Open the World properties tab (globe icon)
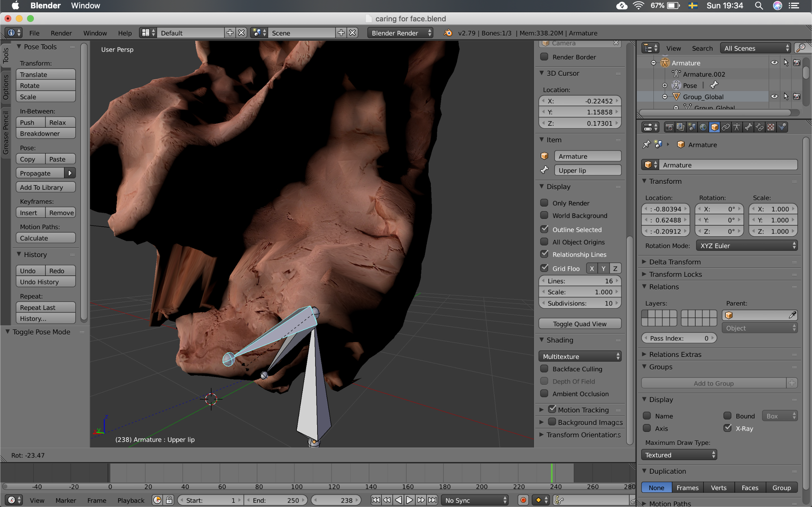This screenshot has width=812, height=507. point(703,127)
